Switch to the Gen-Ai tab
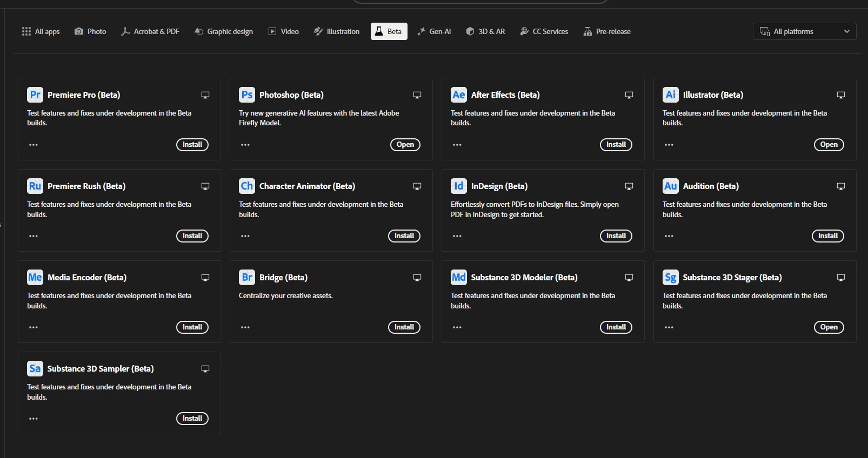 [x=434, y=31]
